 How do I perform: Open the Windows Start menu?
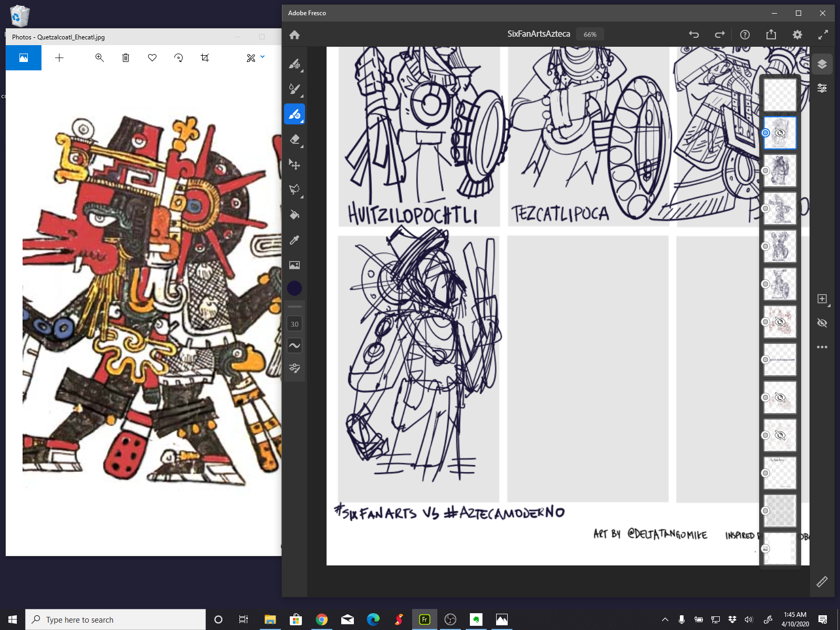point(13,619)
